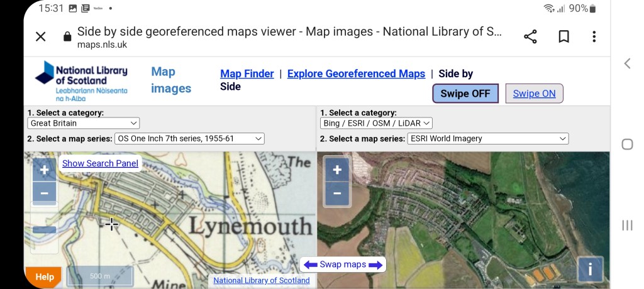The height and width of the screenshot is (289, 644).
Task: Bookmark the current page
Action: (x=563, y=36)
